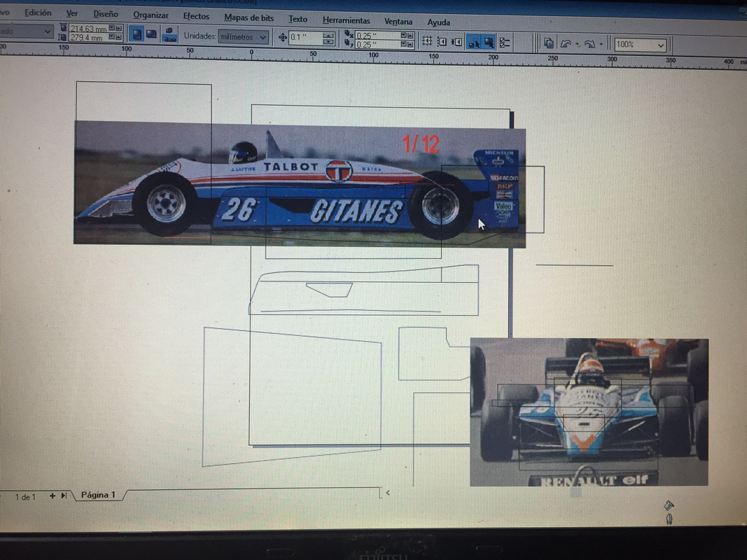Select landscape page orientation
The image size is (747, 560).
[x=151, y=34]
